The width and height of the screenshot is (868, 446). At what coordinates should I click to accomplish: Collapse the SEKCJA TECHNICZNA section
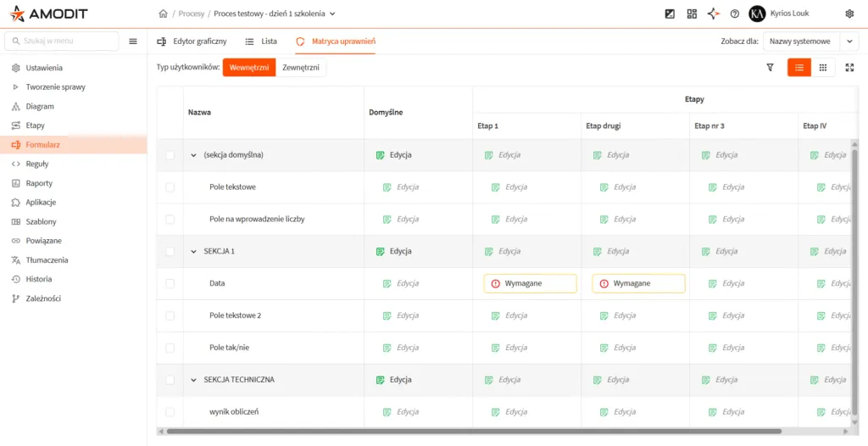pos(194,380)
